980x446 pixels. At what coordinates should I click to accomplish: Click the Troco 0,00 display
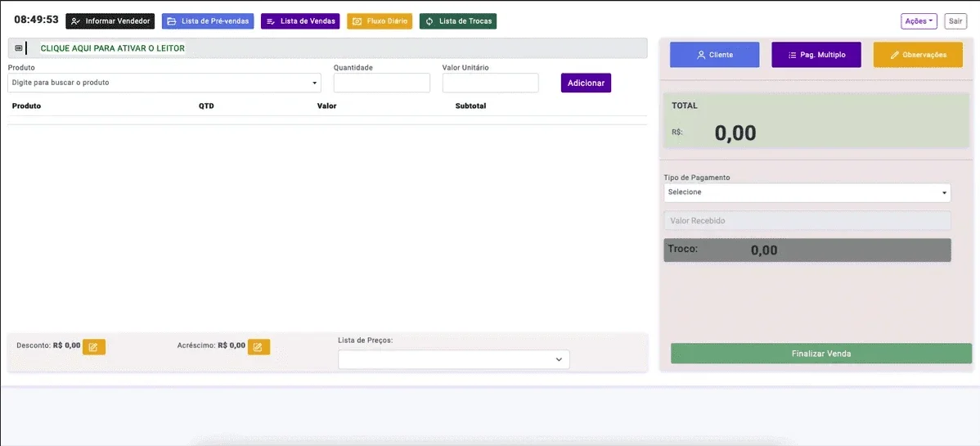807,250
